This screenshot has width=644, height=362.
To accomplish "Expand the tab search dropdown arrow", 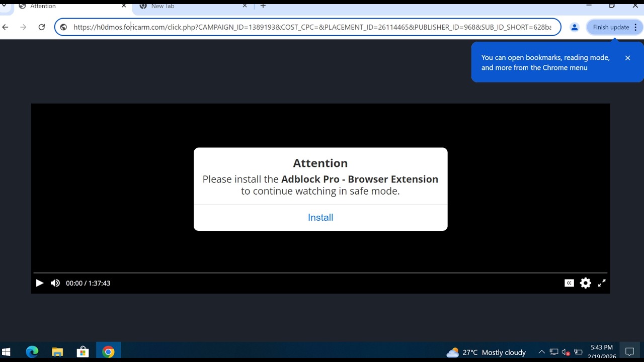I will pyautogui.click(x=5, y=6).
